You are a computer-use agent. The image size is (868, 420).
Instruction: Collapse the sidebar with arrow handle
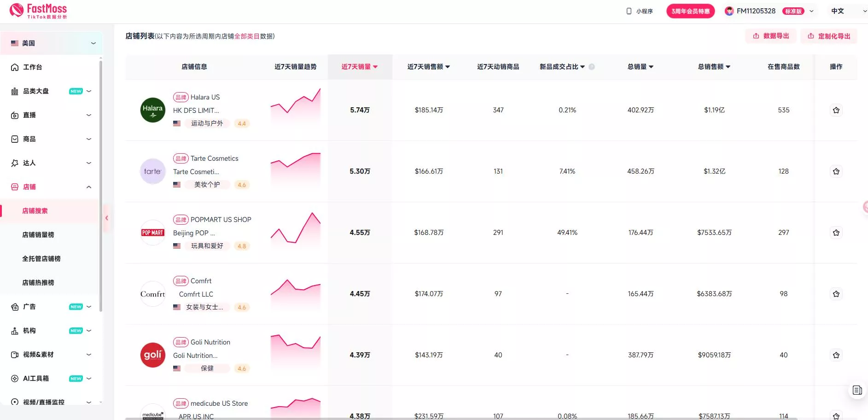coord(107,218)
